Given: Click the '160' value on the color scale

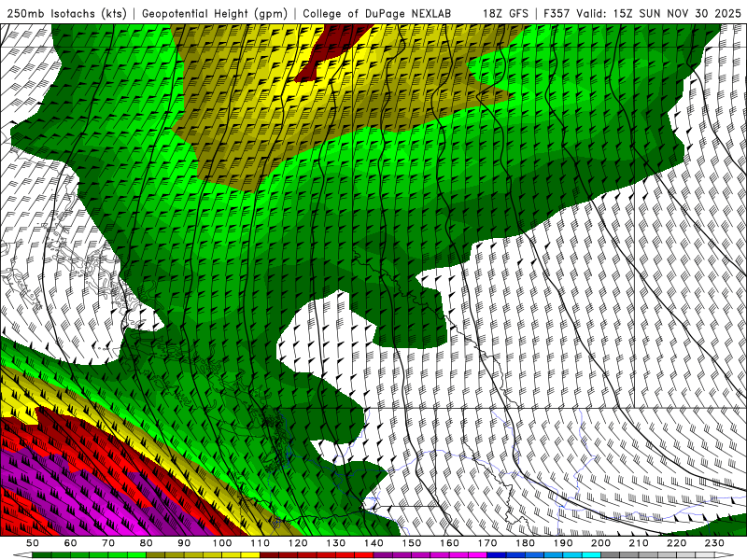Looking at the screenshot, I should tap(449, 543).
